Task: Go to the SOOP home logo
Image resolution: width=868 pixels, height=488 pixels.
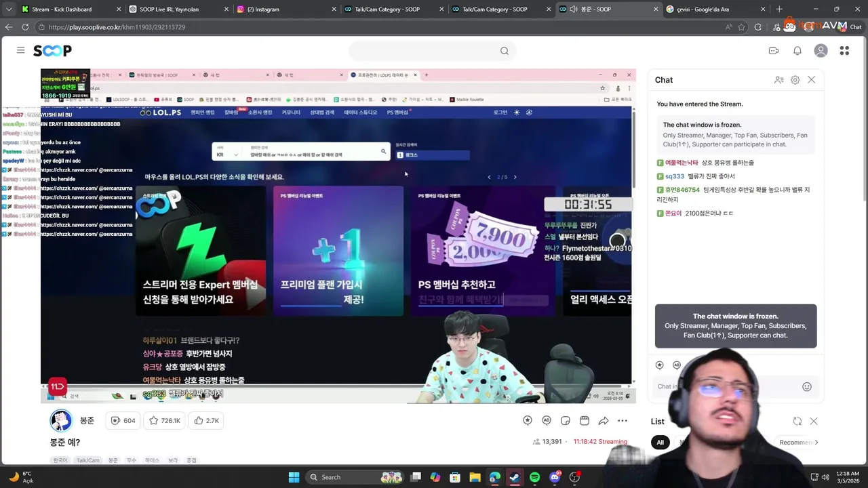Action: 52,51
